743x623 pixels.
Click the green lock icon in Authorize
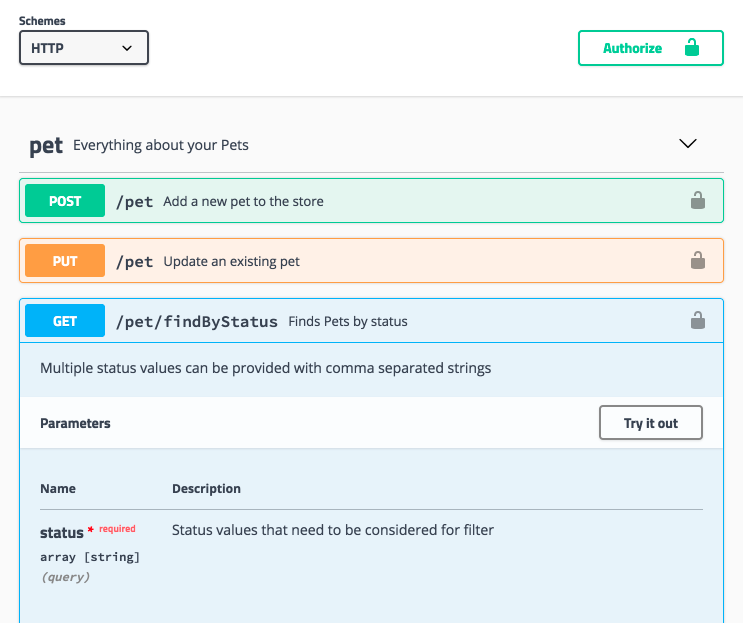coord(692,47)
